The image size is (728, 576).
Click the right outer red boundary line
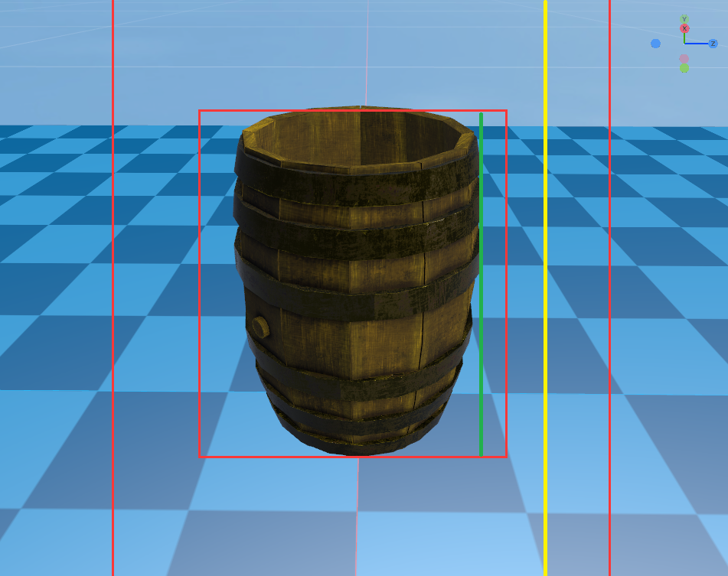[609, 306]
